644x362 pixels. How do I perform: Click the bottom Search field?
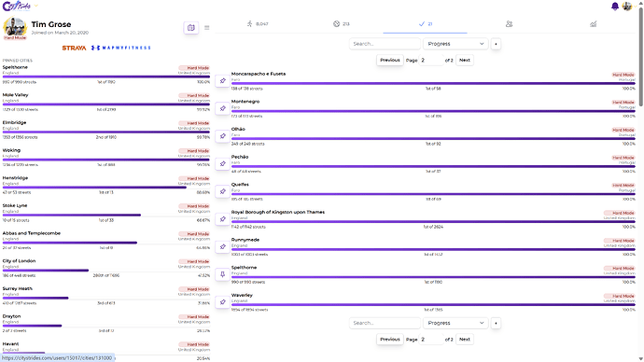pos(385,323)
